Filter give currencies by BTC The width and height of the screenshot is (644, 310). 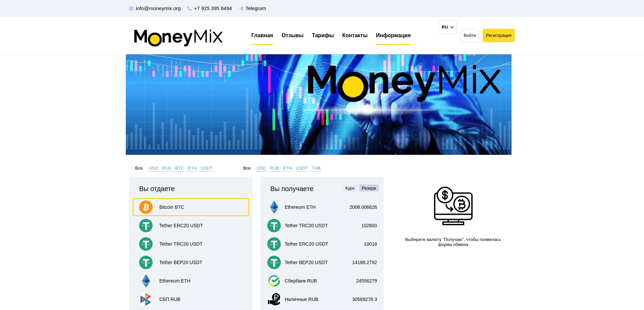point(179,168)
